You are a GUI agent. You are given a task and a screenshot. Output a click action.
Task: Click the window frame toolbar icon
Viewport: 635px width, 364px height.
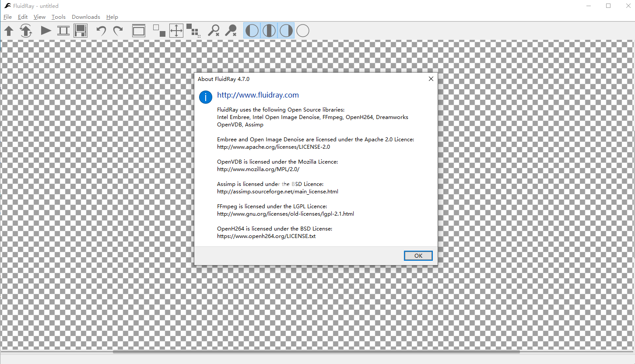point(139,31)
